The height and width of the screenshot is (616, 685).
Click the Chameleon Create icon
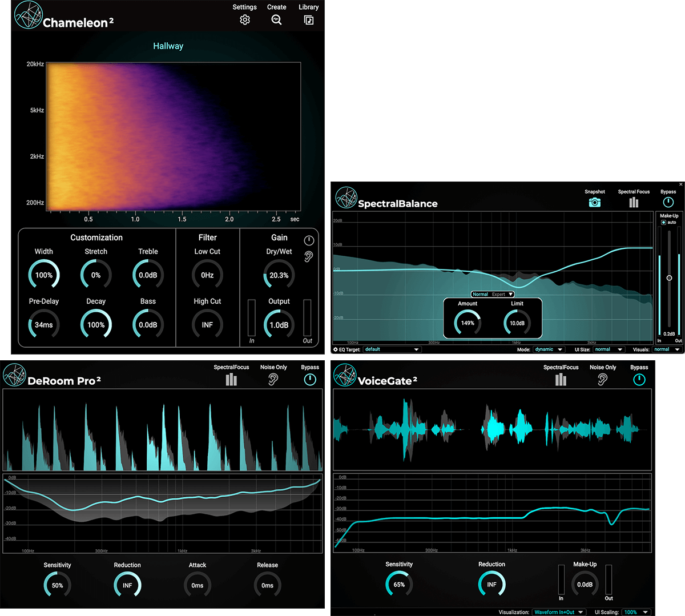[x=276, y=20]
